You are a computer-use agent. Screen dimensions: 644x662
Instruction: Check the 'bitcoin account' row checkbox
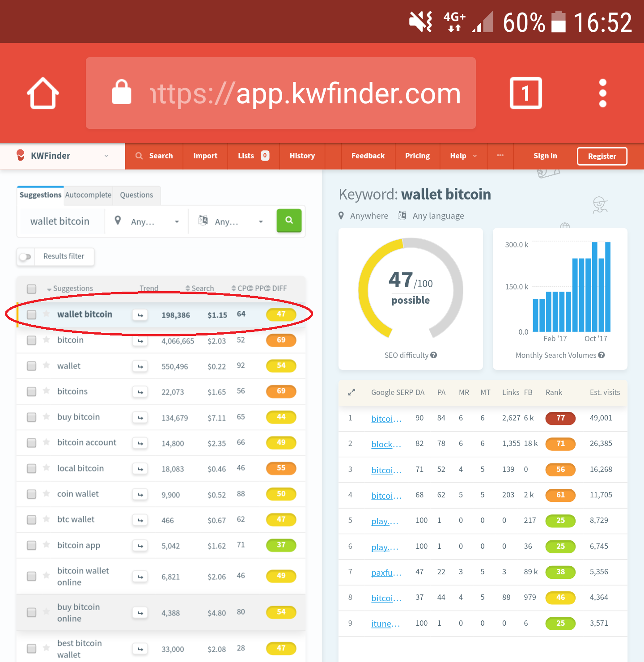tap(31, 443)
